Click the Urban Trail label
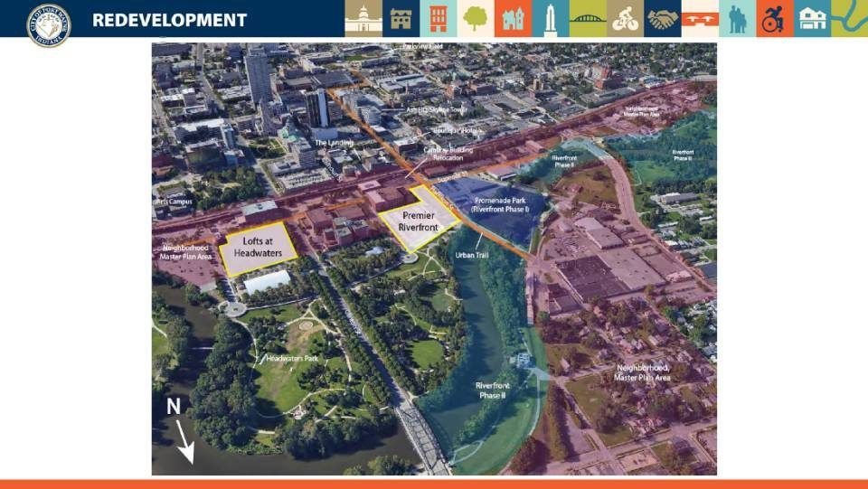Image resolution: width=868 pixels, height=489 pixels. click(x=474, y=255)
